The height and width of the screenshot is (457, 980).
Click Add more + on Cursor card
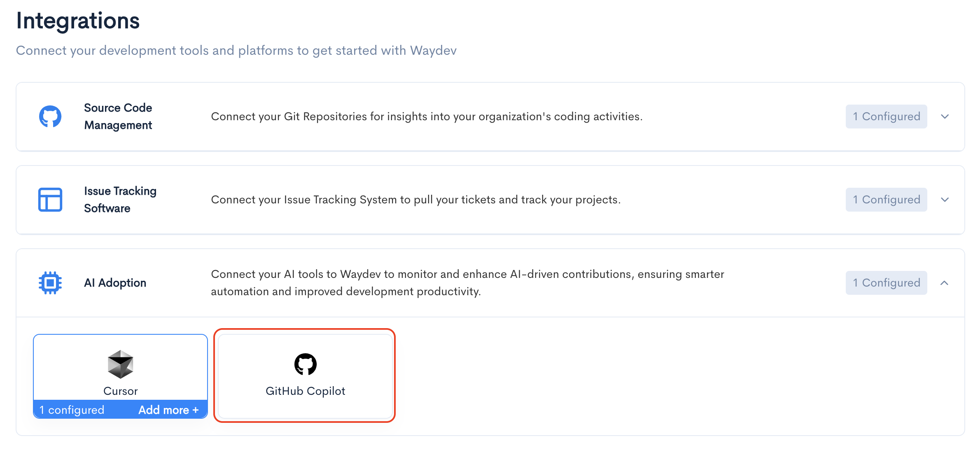pyautogui.click(x=168, y=410)
